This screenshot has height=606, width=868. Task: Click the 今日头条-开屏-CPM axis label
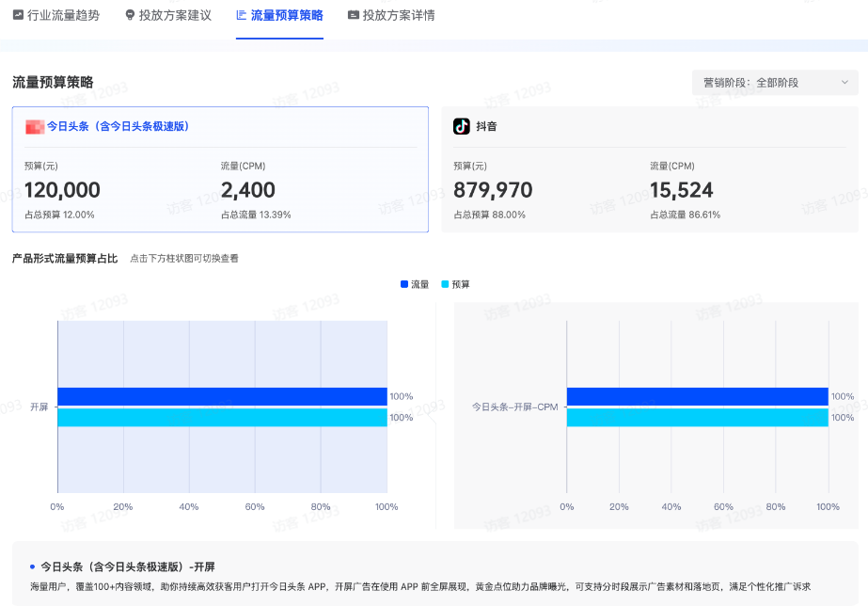pos(514,407)
